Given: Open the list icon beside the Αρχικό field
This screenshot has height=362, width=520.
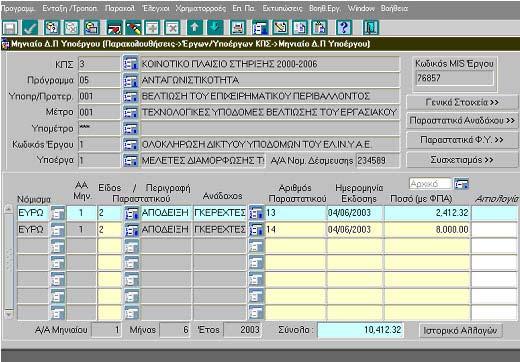Looking at the screenshot, I should point(461,184).
